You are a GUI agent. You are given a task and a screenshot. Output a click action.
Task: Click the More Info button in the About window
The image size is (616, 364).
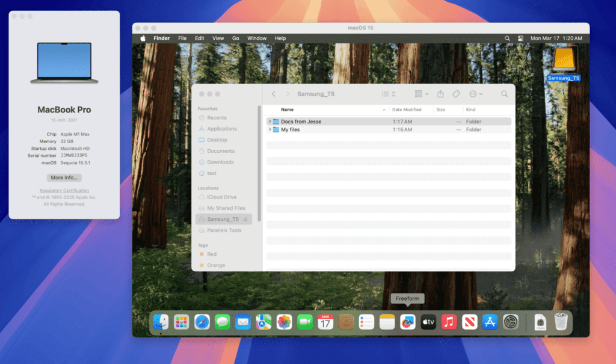[64, 177]
